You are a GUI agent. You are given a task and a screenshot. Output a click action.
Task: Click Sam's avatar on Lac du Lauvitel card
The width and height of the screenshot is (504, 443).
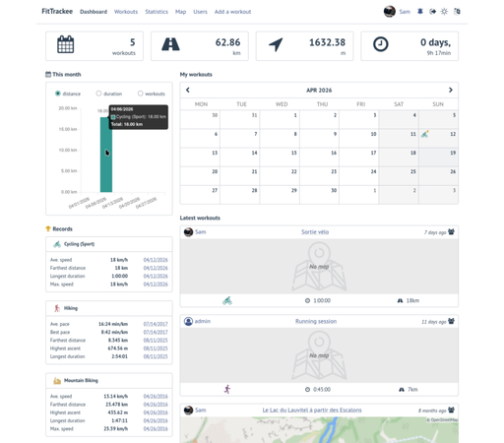[x=188, y=411]
